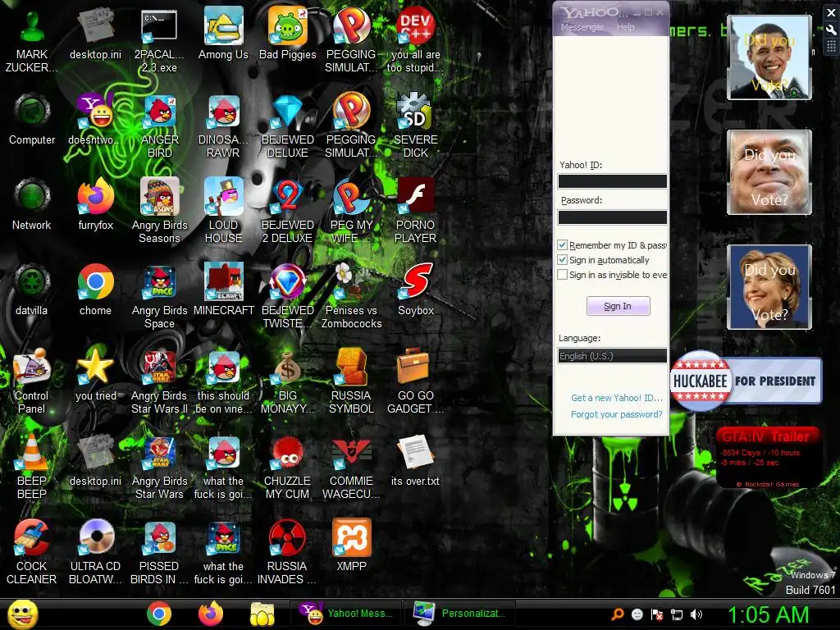Screen dimensions: 840x630
Task: Click the Sign In button
Action: pyautogui.click(x=618, y=306)
